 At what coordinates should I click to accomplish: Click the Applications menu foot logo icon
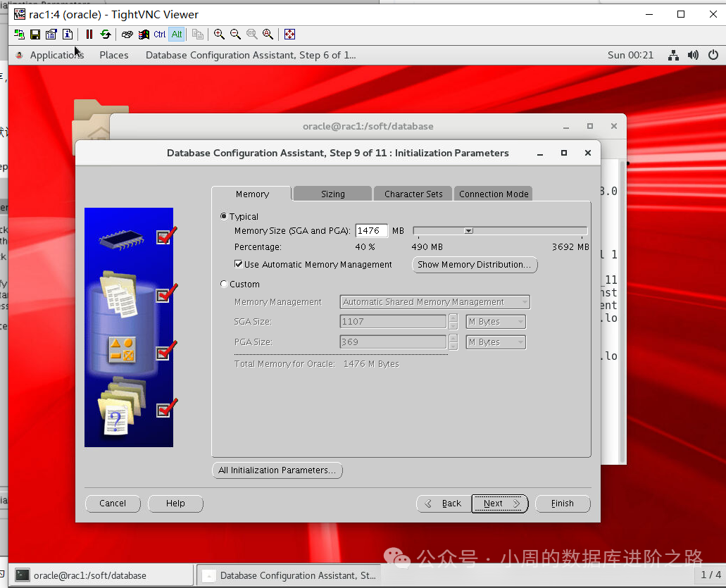tap(19, 55)
